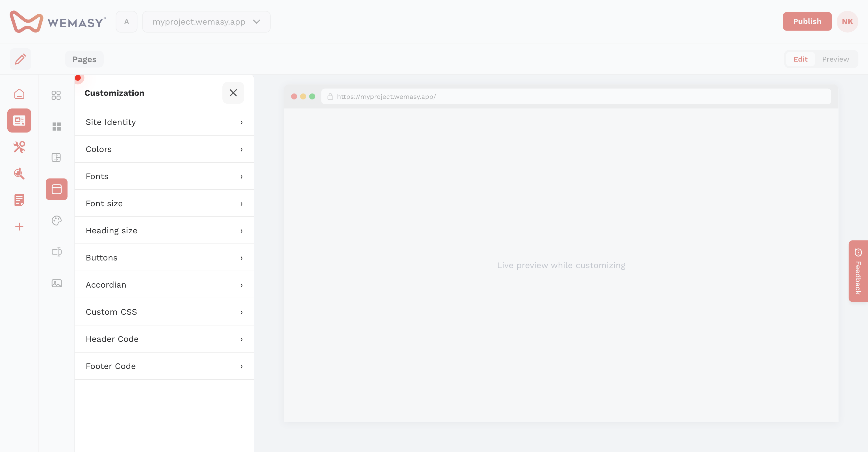Close the Customization panel
The height and width of the screenshot is (452, 868).
coord(233,93)
